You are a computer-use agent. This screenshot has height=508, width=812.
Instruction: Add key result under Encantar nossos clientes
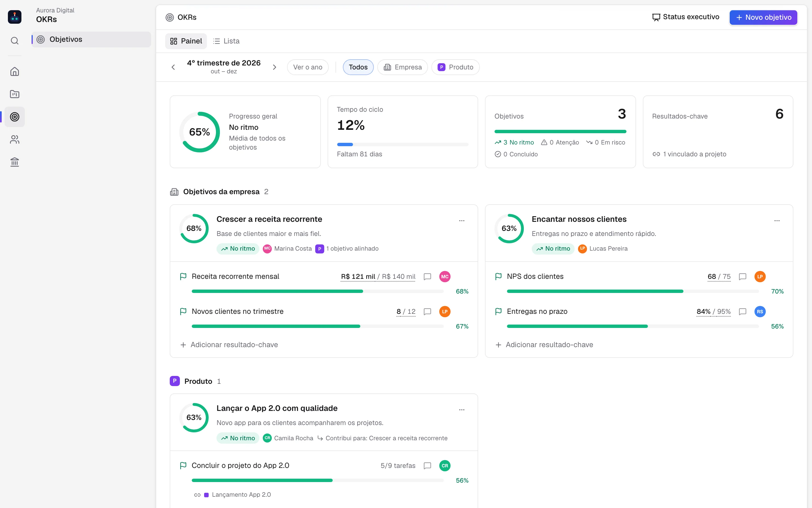pos(544,345)
